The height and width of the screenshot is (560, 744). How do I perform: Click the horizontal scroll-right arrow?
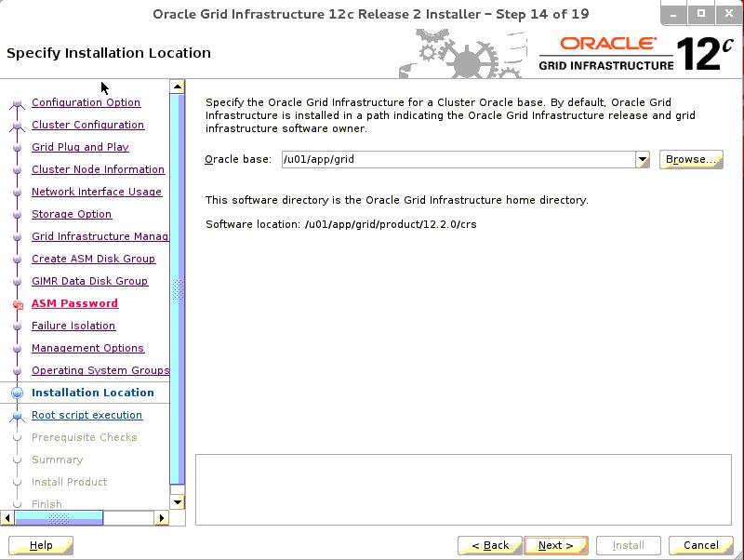[161, 518]
